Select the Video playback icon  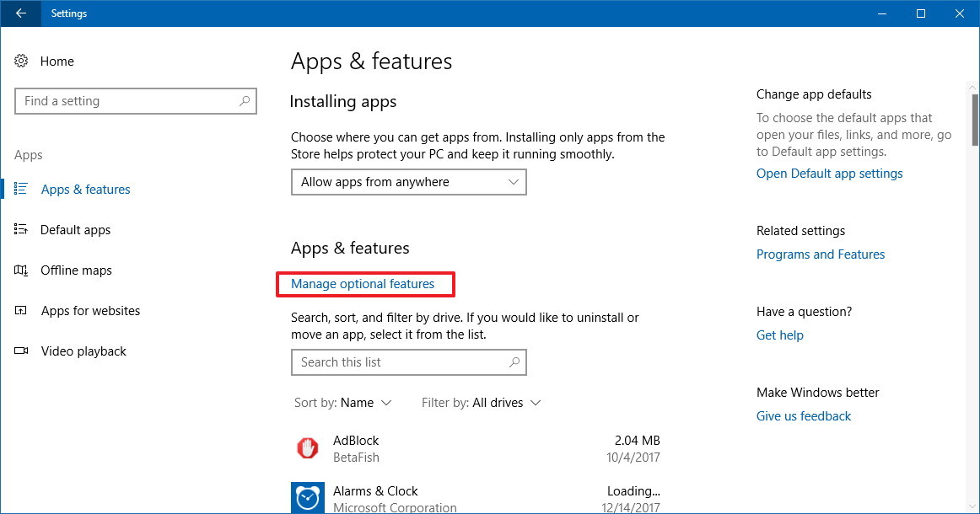(21, 351)
